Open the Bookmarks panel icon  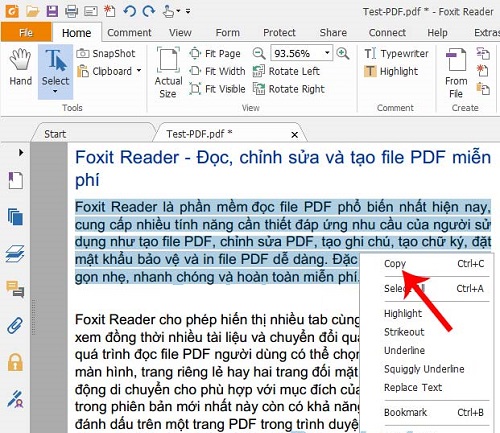(x=16, y=181)
